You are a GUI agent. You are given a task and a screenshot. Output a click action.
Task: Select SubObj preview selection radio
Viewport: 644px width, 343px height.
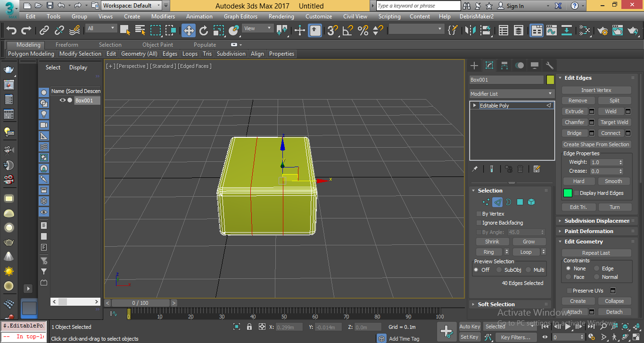pos(499,270)
